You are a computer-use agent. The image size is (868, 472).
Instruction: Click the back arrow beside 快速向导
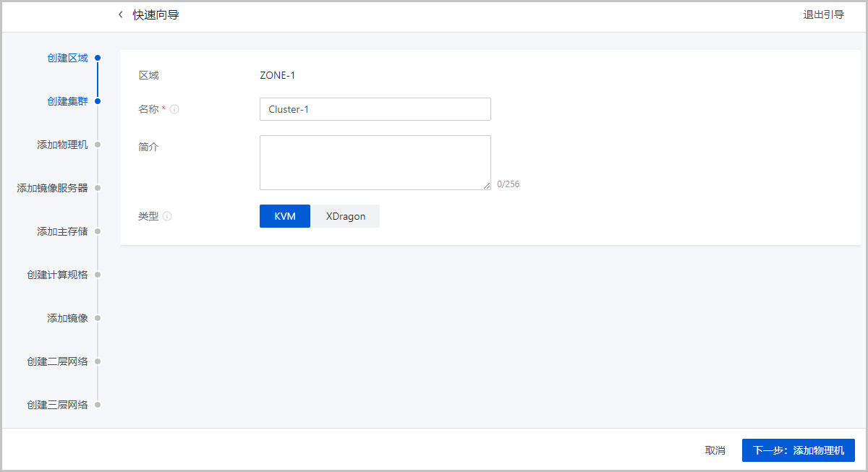[121, 14]
